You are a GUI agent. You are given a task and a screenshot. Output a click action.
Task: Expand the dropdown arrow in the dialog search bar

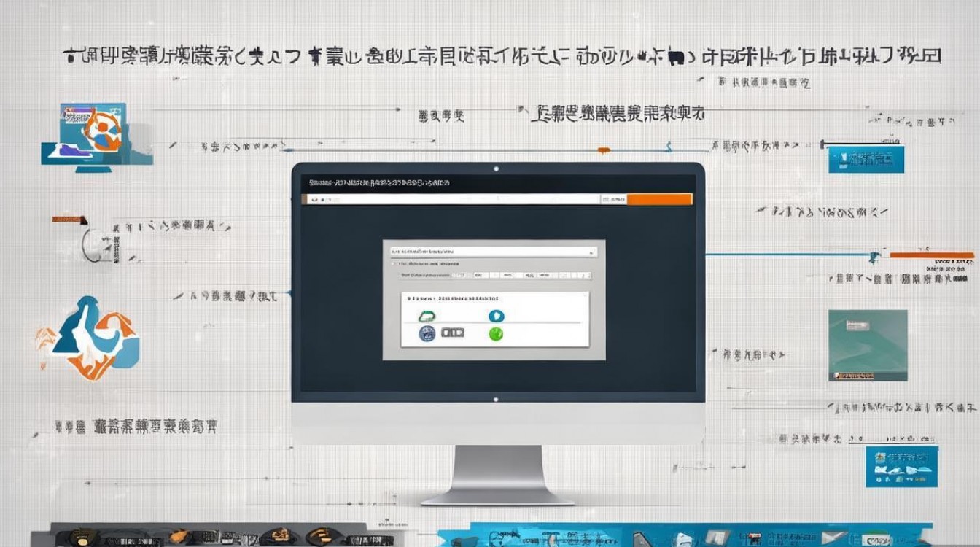pos(591,252)
